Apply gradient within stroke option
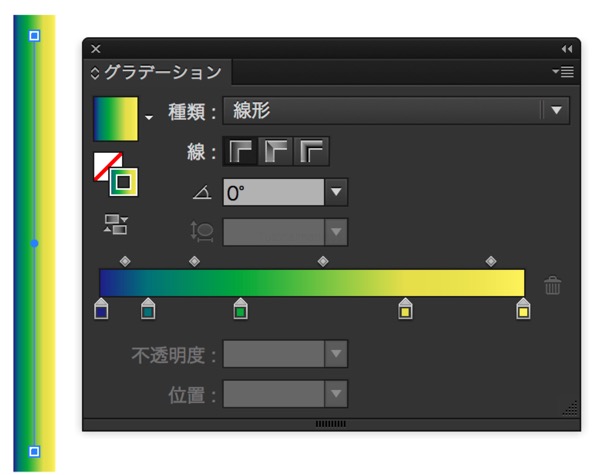The height and width of the screenshot is (475, 600). [240, 152]
